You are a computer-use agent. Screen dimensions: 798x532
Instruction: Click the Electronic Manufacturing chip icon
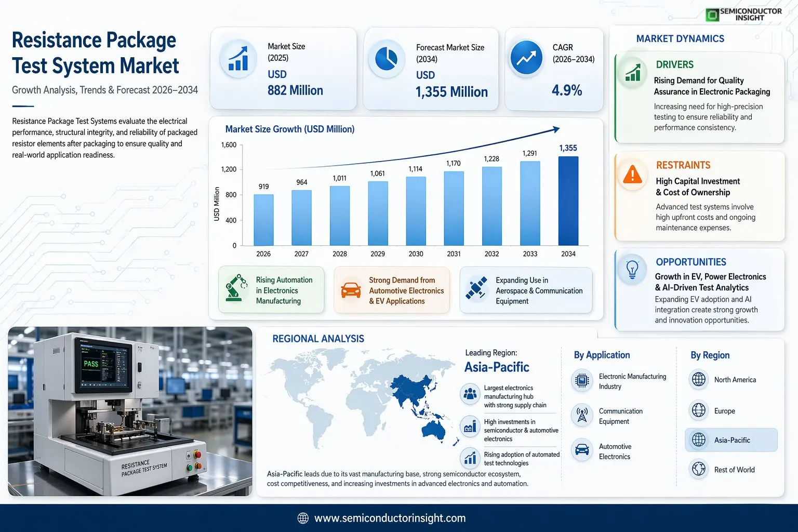point(582,380)
